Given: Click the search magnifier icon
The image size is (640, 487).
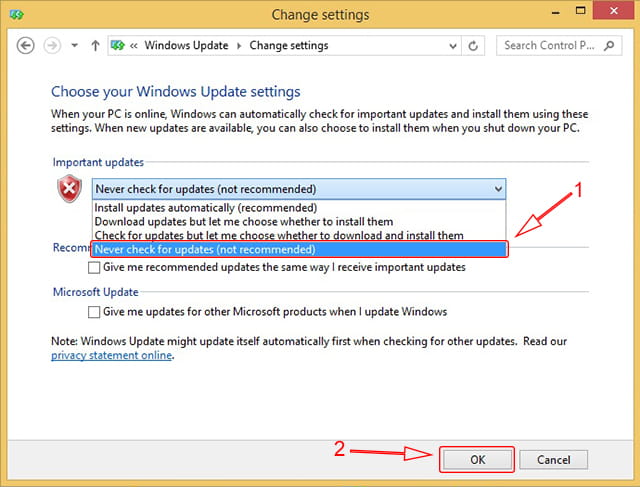Looking at the screenshot, I should [609, 45].
